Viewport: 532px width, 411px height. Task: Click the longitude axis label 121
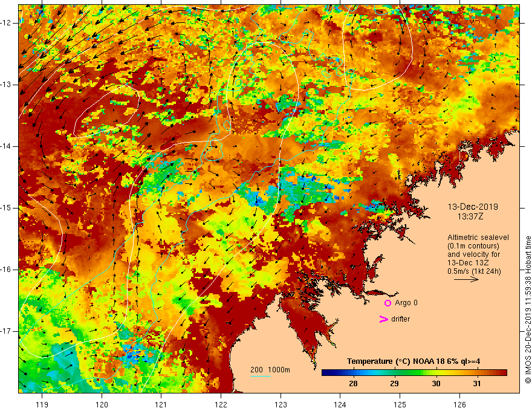pyautogui.click(x=161, y=404)
